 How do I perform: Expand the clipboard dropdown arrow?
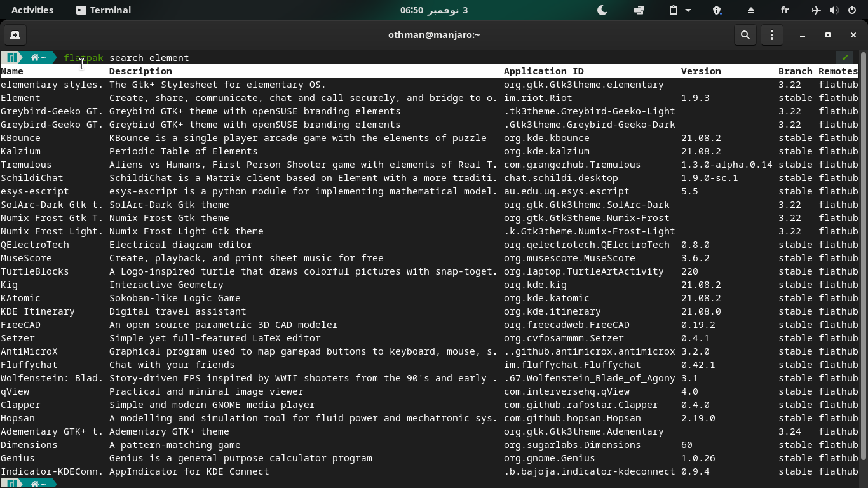[688, 10]
